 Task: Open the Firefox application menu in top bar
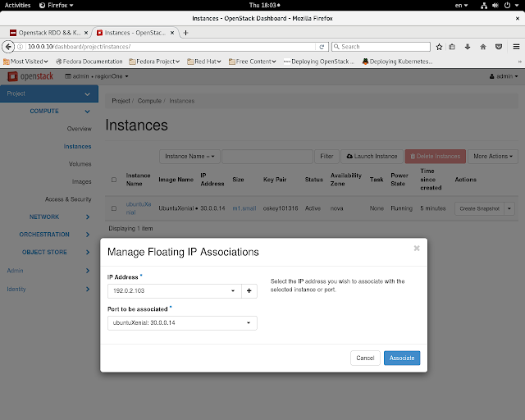coord(57,5)
